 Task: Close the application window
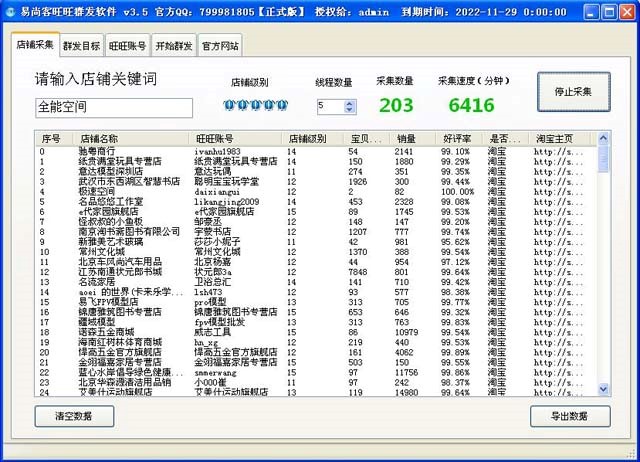627,12
